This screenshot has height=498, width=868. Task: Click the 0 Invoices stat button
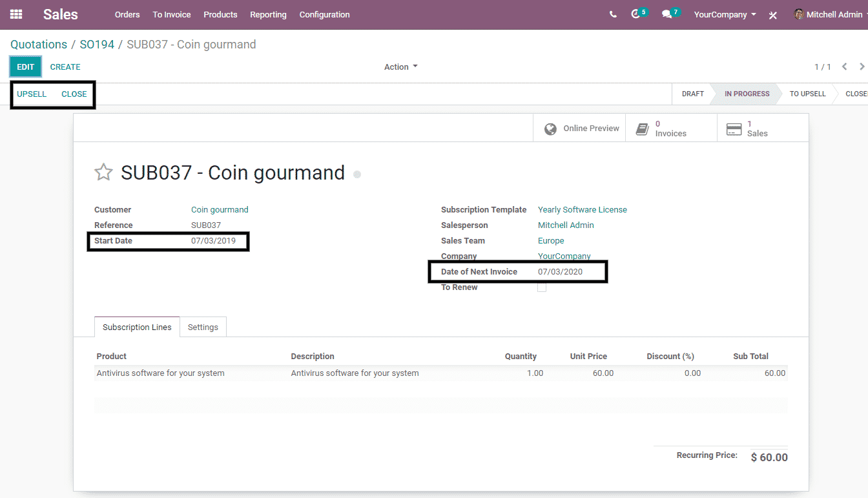[671, 129]
